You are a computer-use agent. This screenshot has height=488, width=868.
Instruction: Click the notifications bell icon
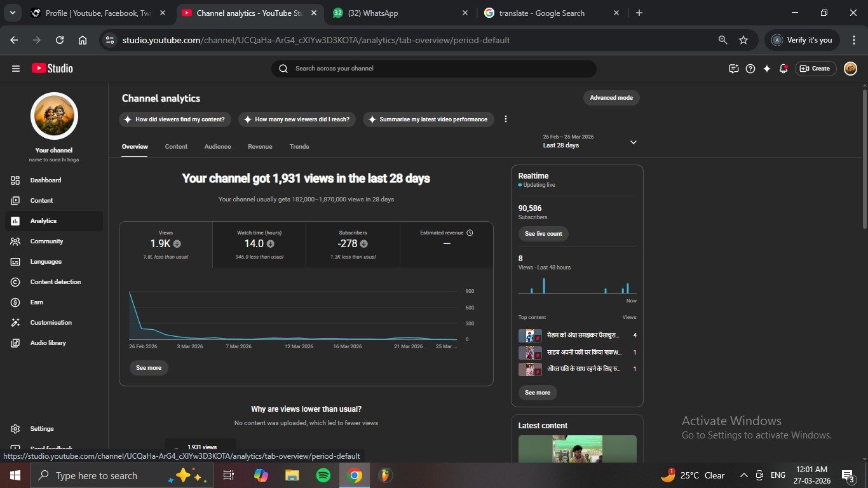(x=783, y=69)
